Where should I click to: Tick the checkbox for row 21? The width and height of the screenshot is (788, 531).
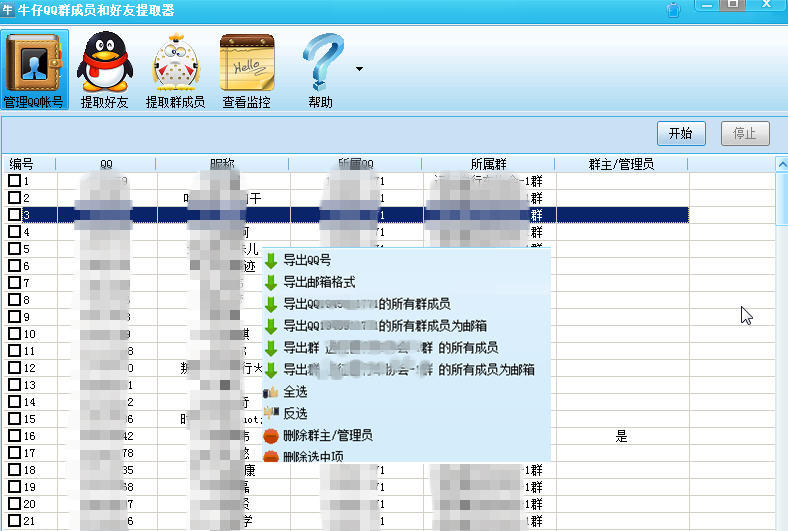[15, 520]
